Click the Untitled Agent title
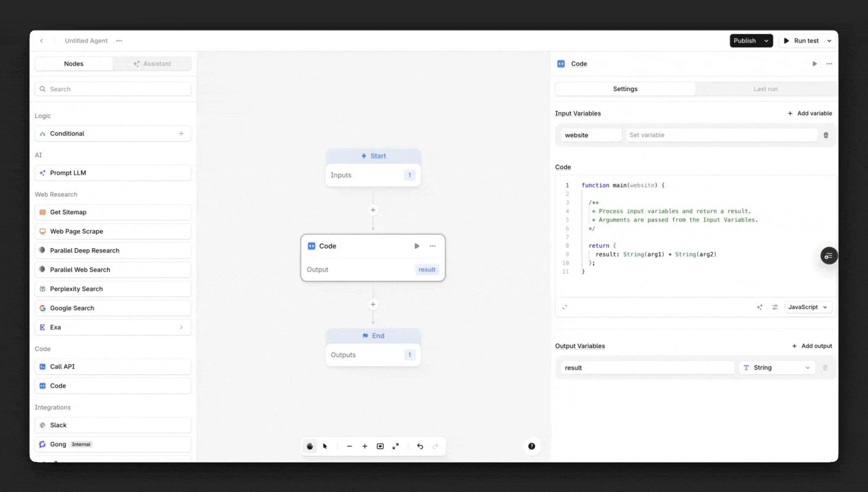Viewport: 868px width, 492px height. point(86,41)
